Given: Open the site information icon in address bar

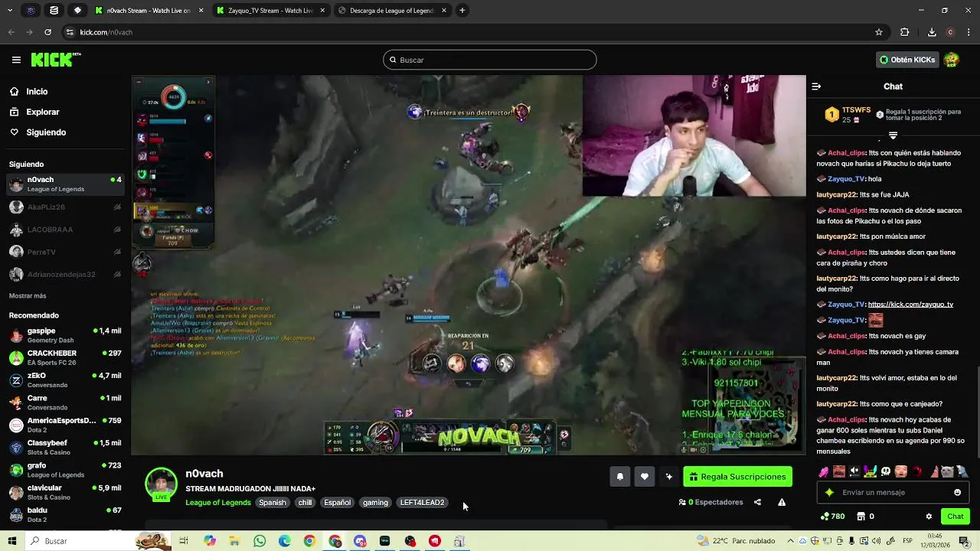Looking at the screenshot, I should coord(70,32).
